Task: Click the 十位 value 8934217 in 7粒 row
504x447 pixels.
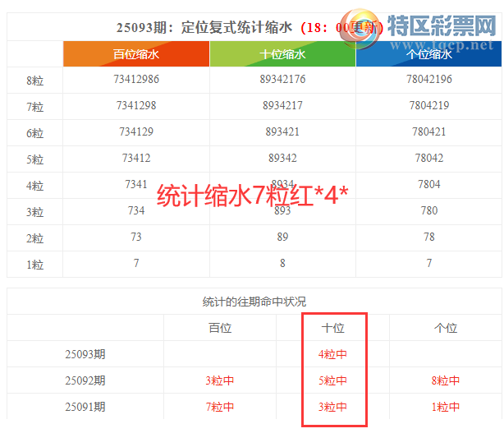Action: [282, 106]
